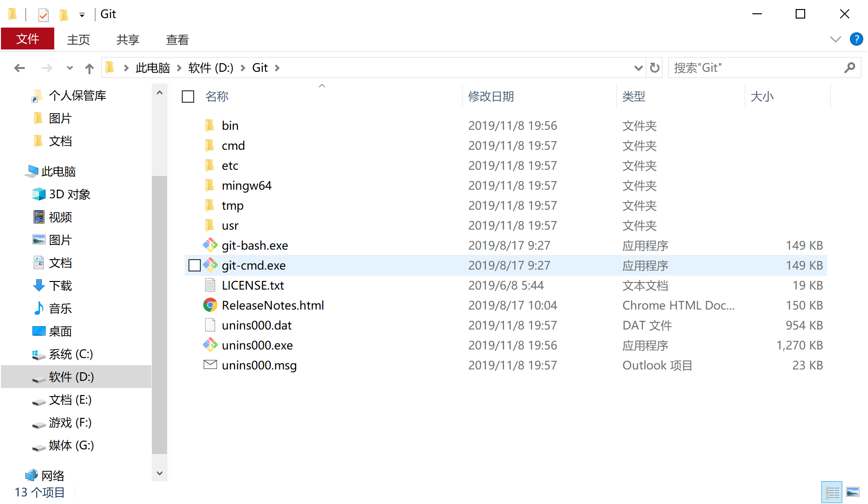Open 音乐 in navigation pane
Viewport: 868px width, 504px height.
tap(60, 309)
